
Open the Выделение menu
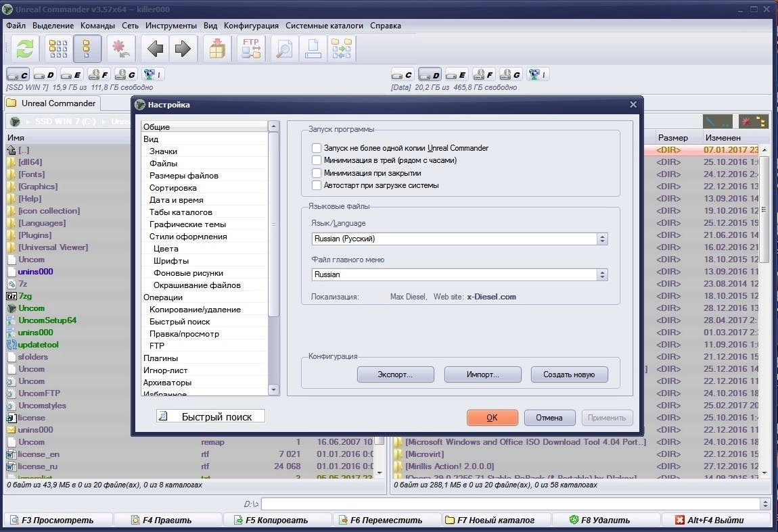(x=53, y=25)
